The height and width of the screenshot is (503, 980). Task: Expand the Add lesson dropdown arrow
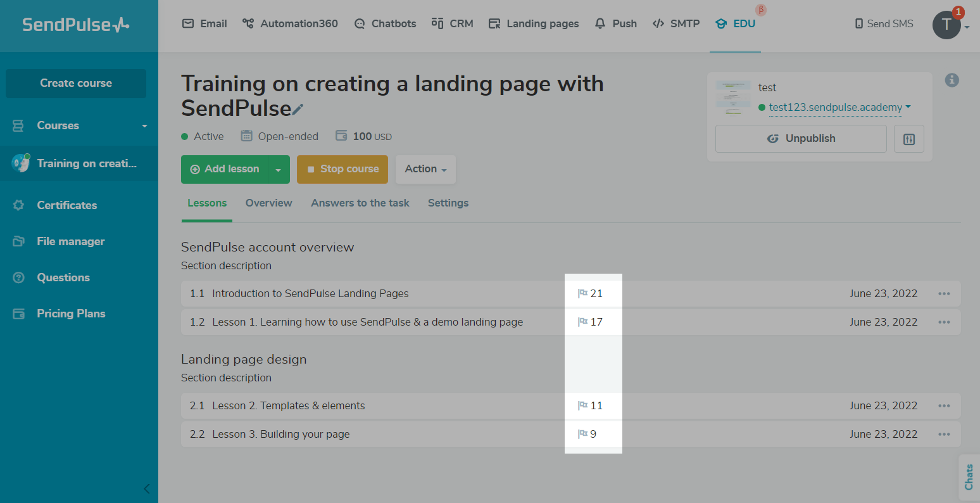(x=278, y=170)
